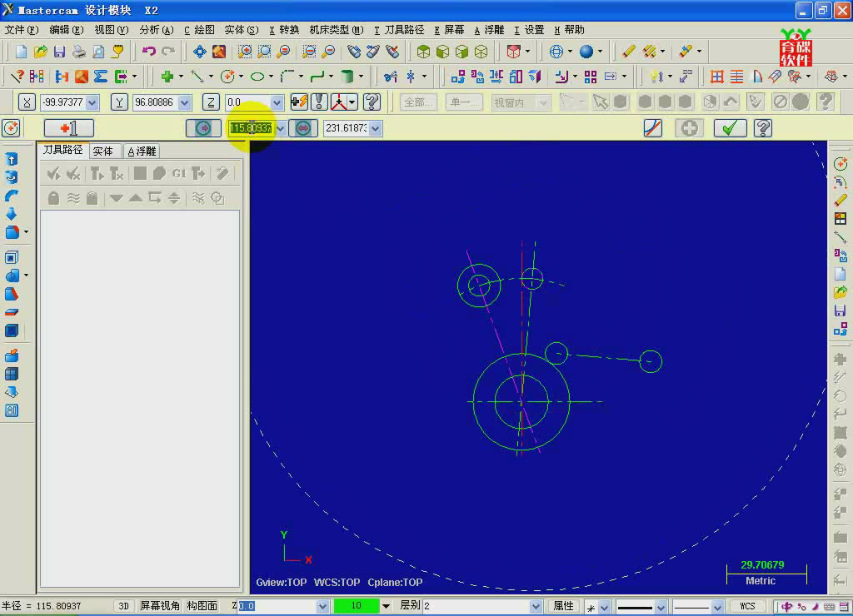Click the WCS button in status bar
853x616 pixels.
tap(747, 606)
